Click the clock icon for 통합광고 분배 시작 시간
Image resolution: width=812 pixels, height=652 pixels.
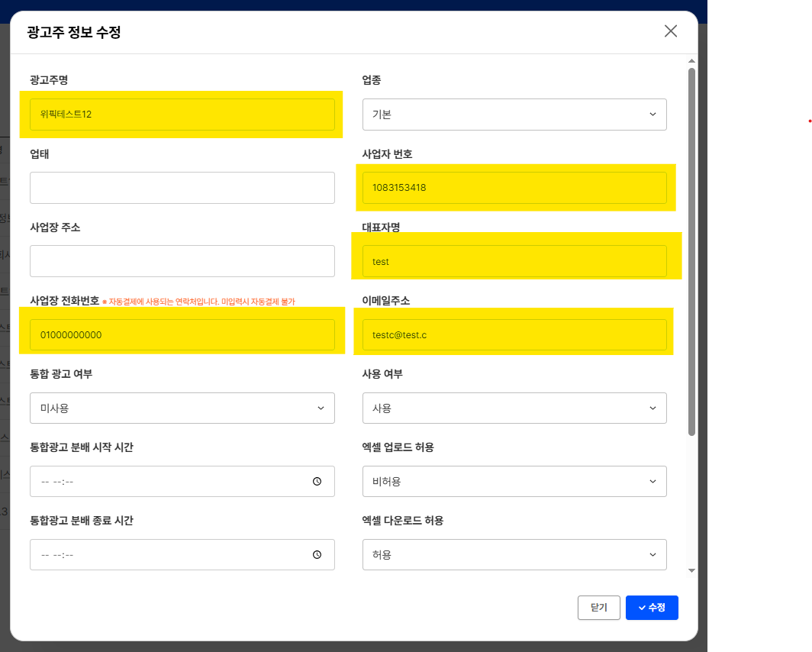coord(317,481)
